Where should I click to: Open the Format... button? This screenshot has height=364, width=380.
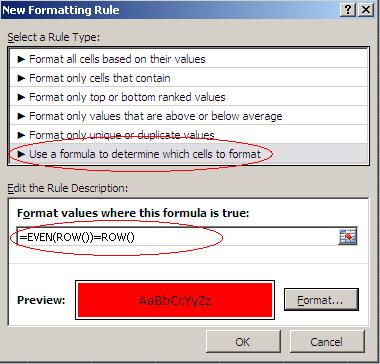click(x=321, y=300)
